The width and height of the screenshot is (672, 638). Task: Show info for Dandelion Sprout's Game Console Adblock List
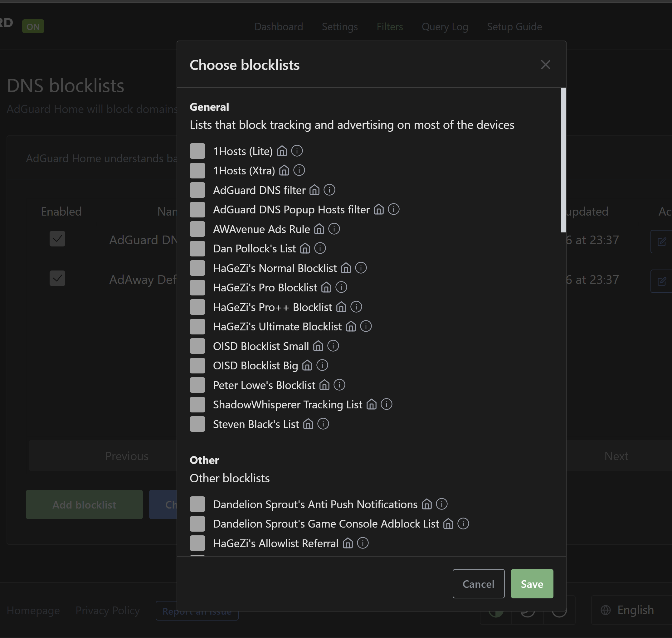[x=463, y=524]
